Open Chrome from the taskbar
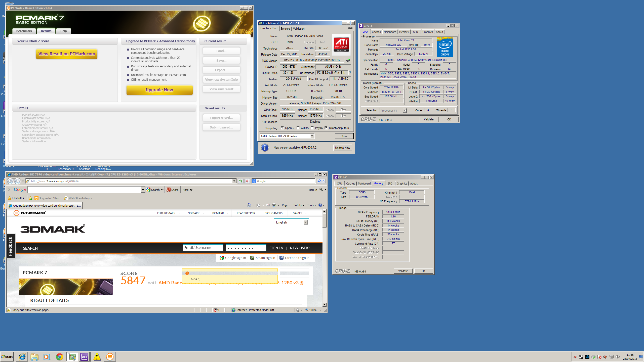 point(60,357)
